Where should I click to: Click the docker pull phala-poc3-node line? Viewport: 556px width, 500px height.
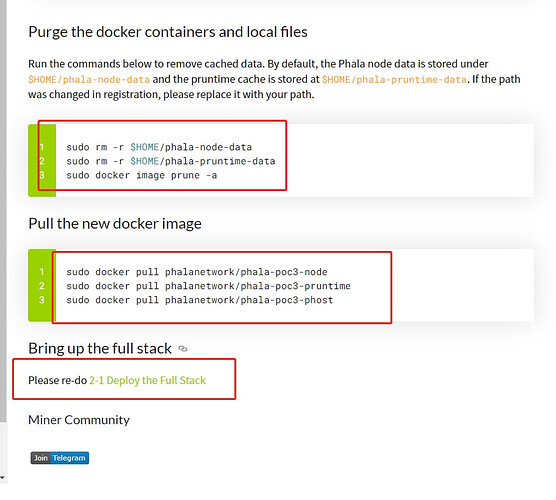197,272
